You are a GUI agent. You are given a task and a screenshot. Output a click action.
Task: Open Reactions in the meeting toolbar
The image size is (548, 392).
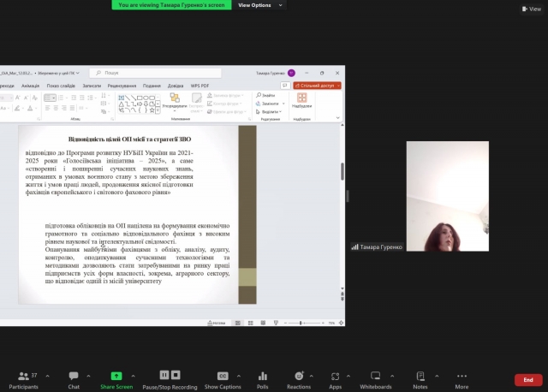click(x=299, y=376)
